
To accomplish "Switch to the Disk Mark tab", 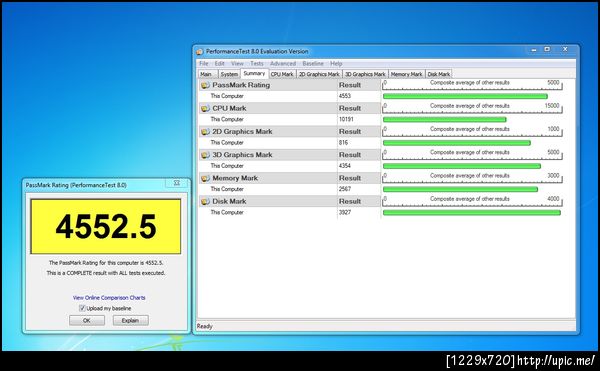I will point(439,74).
